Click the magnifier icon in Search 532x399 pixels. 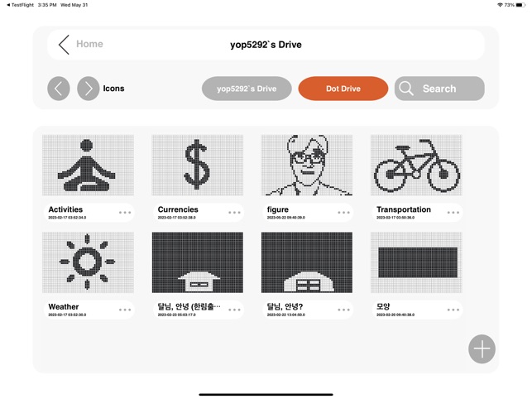406,89
